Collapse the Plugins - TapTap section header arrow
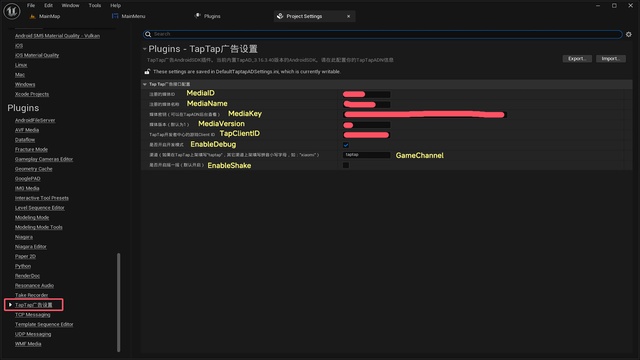The height and width of the screenshot is (360, 640). click(144, 49)
